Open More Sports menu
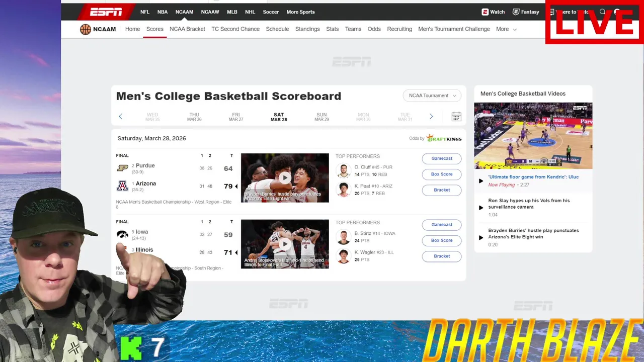Image resolution: width=644 pixels, height=362 pixels. pos(300,12)
